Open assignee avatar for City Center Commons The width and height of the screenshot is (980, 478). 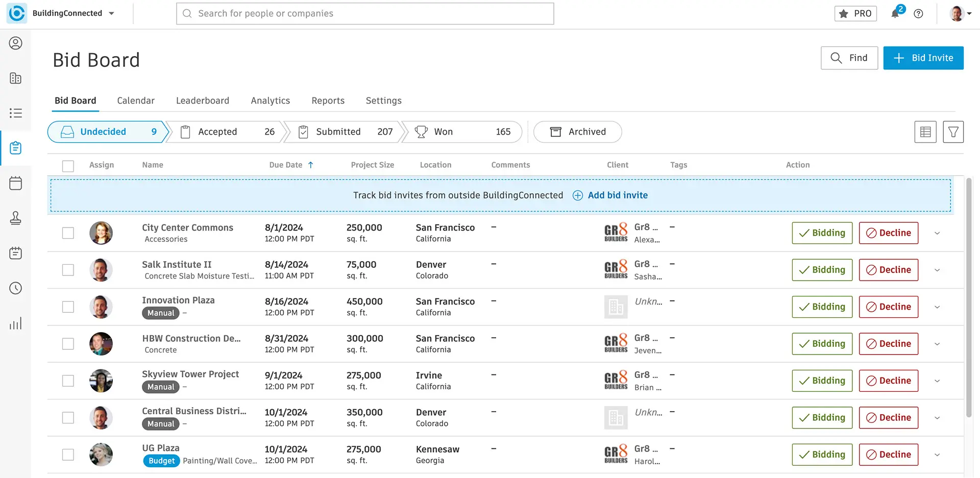101,233
